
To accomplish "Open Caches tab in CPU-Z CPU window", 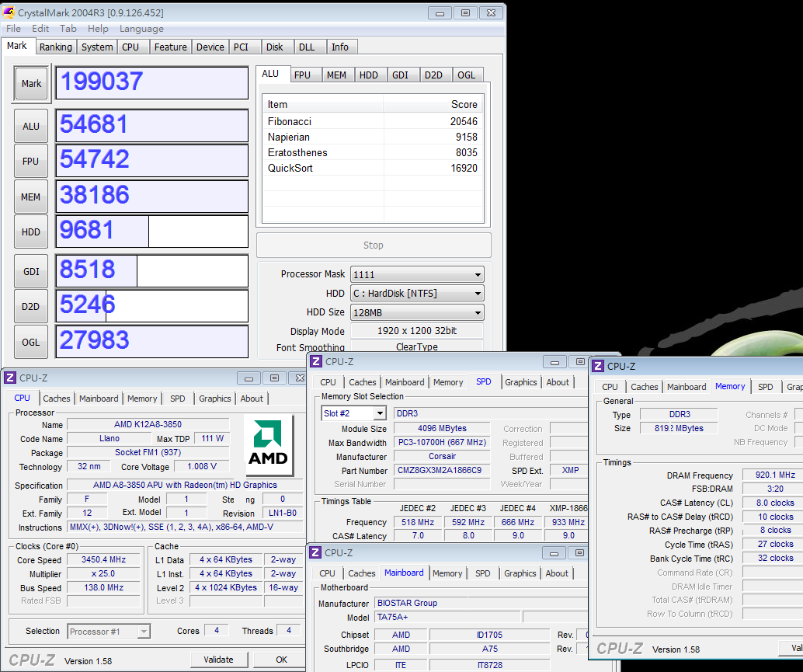I will coord(57,399).
